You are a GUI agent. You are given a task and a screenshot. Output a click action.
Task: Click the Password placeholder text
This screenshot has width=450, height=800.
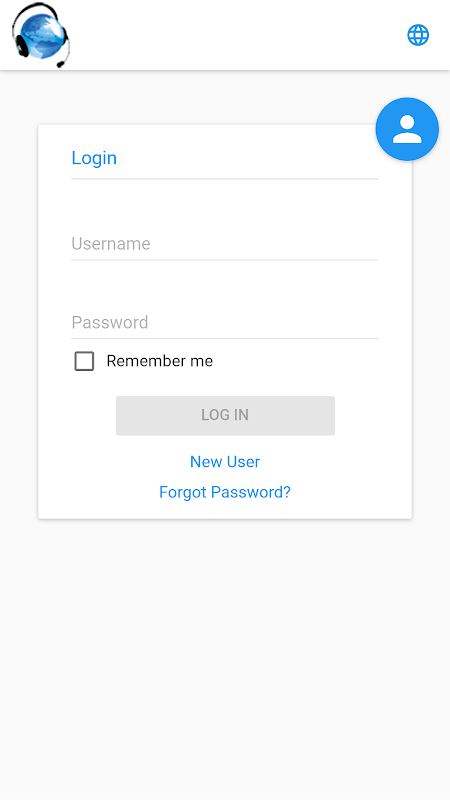click(110, 322)
